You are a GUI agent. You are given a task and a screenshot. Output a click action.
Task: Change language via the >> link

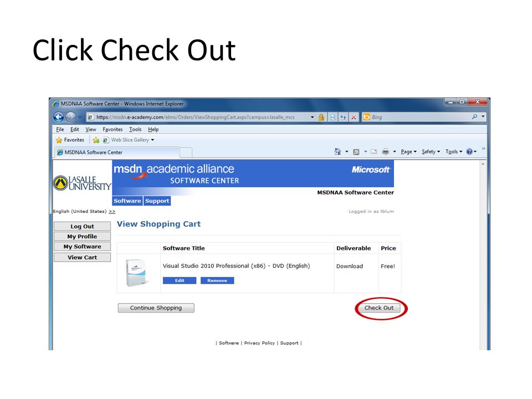112,211
